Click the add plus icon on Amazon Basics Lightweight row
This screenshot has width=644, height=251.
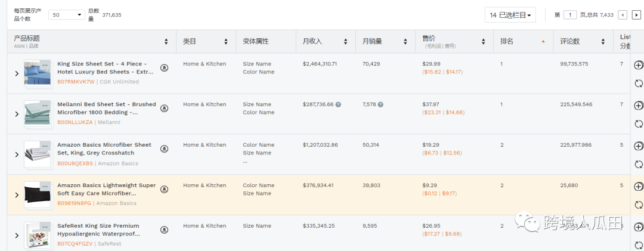pos(638,186)
